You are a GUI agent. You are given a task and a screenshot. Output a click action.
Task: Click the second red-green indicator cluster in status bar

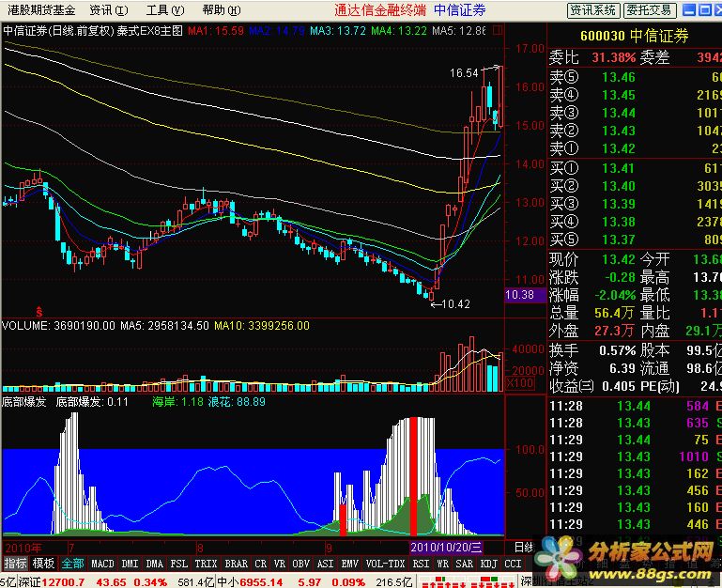click(x=490, y=582)
